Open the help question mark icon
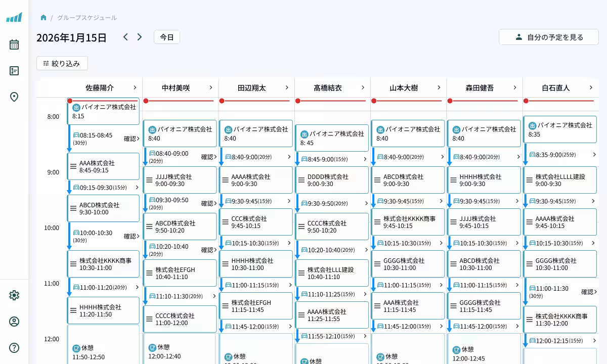Image resolution: width=607 pixels, height=364 pixels. [x=14, y=348]
